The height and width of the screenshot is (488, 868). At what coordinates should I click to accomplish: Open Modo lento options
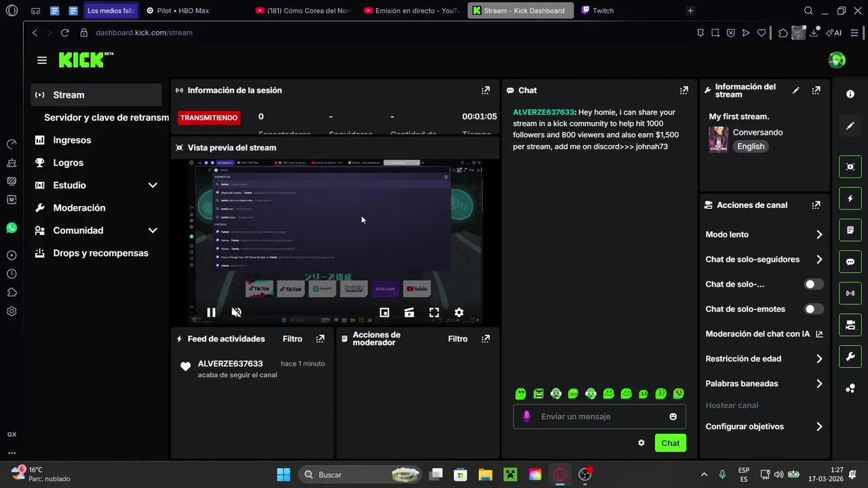click(x=764, y=235)
